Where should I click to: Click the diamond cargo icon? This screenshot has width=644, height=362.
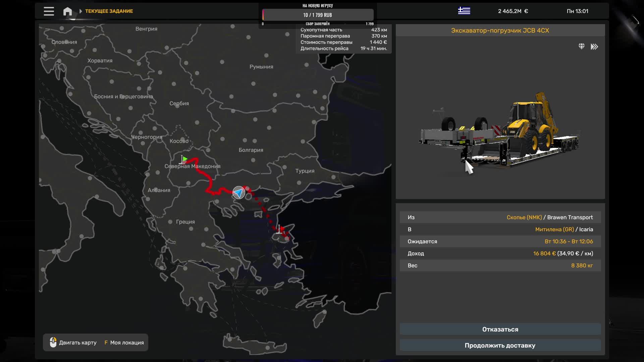(x=581, y=47)
